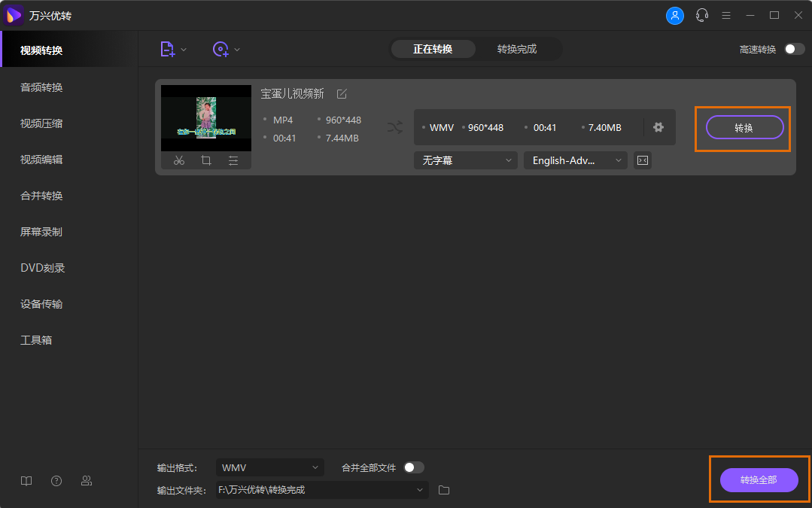812x508 pixels.
Task: Expand the 无字幕 subtitle dropdown
Action: coord(465,160)
